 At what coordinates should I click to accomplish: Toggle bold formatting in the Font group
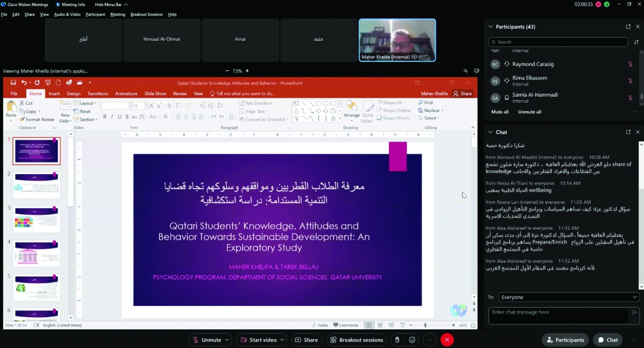coord(104,115)
